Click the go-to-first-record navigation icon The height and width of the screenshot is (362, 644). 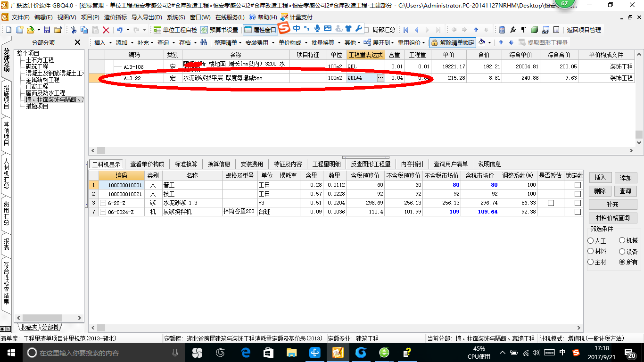click(405, 30)
